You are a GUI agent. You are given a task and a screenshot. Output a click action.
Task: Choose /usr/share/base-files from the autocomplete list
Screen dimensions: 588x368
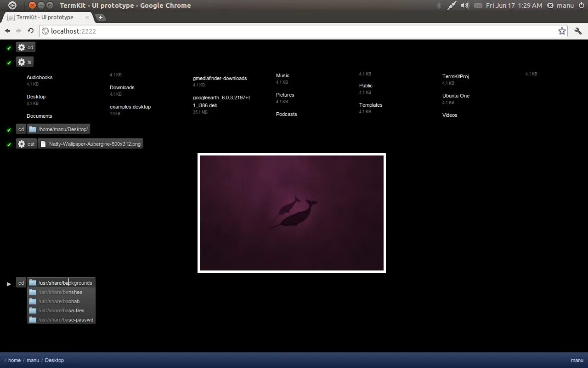coord(61,310)
